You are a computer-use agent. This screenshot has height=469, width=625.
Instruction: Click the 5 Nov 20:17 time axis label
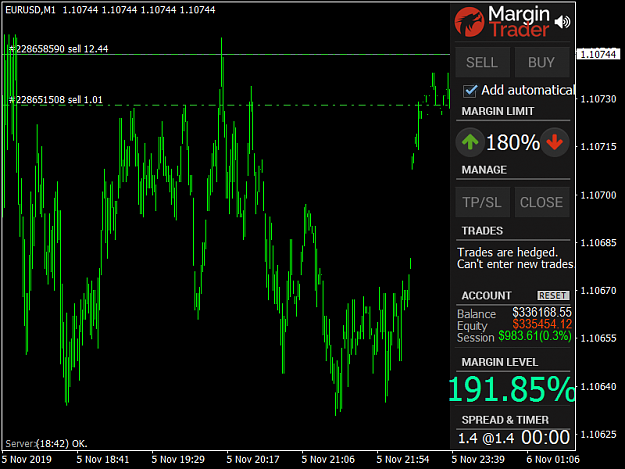253,459
